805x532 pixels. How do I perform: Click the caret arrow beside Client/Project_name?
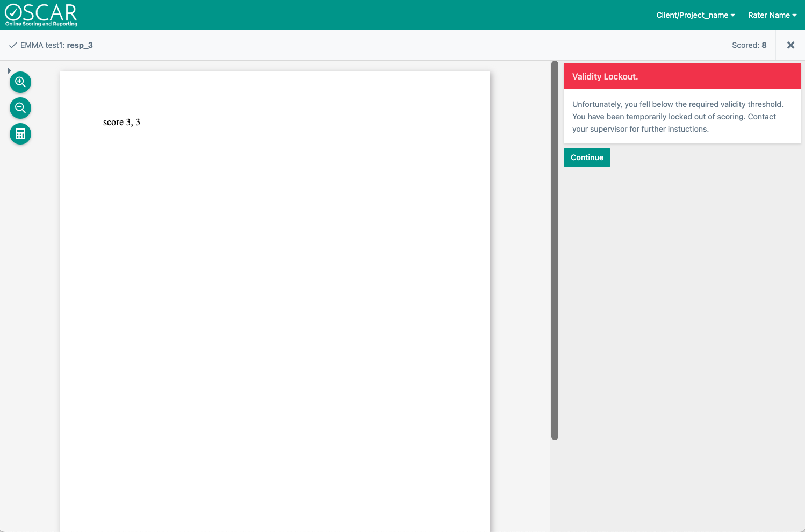(x=732, y=15)
